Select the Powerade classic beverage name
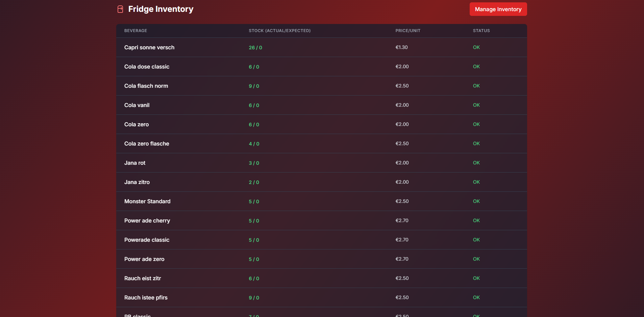This screenshot has width=644, height=317. click(147, 240)
